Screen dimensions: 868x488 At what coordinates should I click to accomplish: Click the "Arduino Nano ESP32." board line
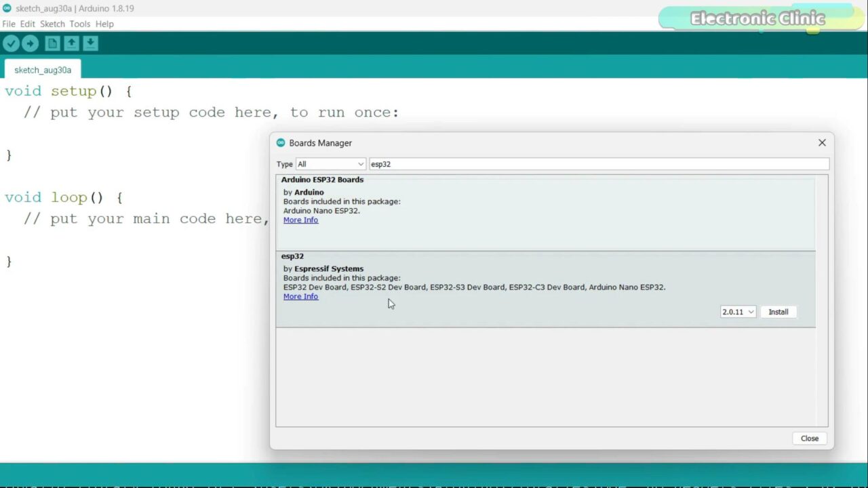pos(321,211)
